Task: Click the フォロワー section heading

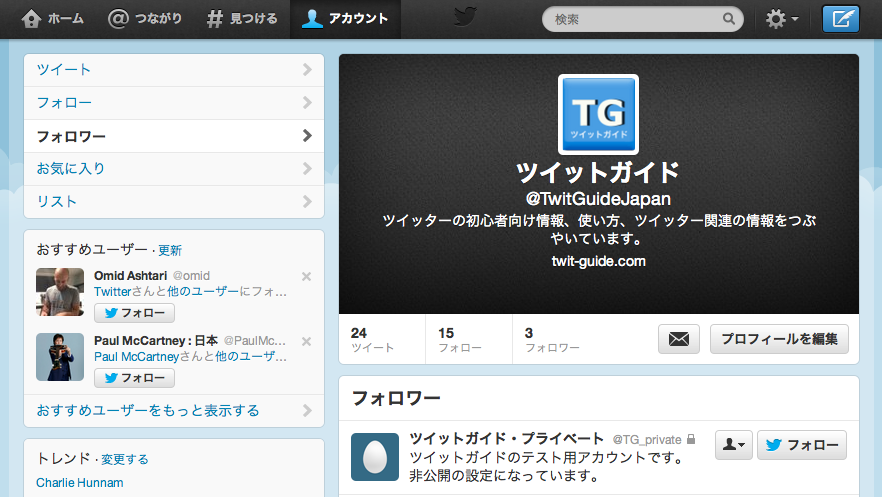Action: click(396, 398)
